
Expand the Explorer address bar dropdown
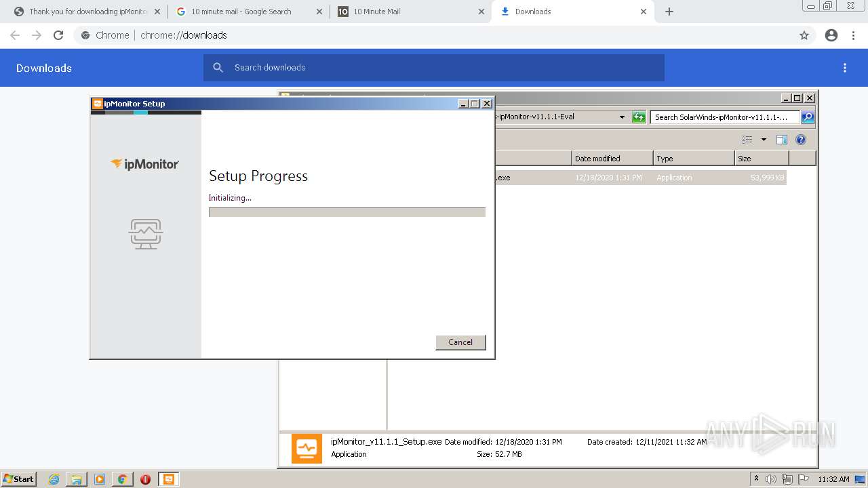(622, 117)
